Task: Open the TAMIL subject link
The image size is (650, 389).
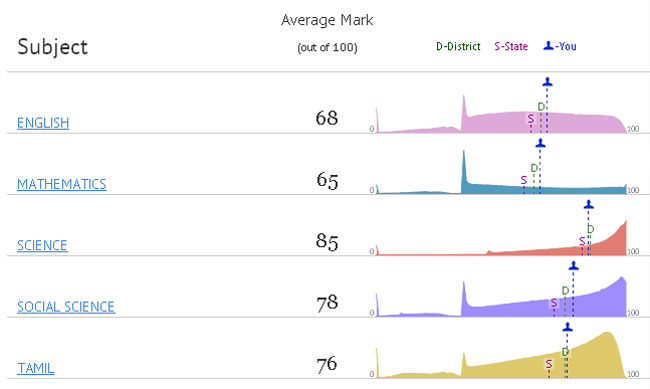Action: 36,368
